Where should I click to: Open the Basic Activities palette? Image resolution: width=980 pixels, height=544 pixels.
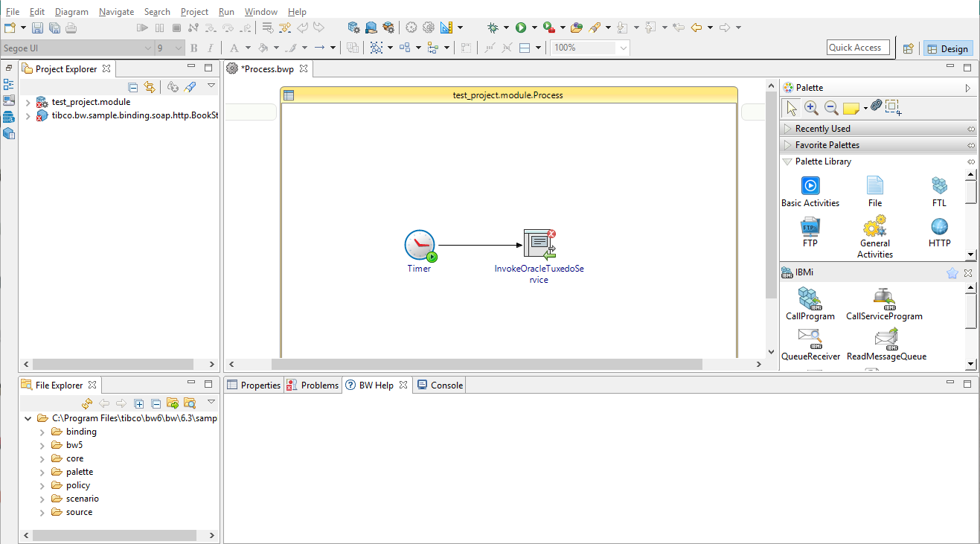pos(810,192)
